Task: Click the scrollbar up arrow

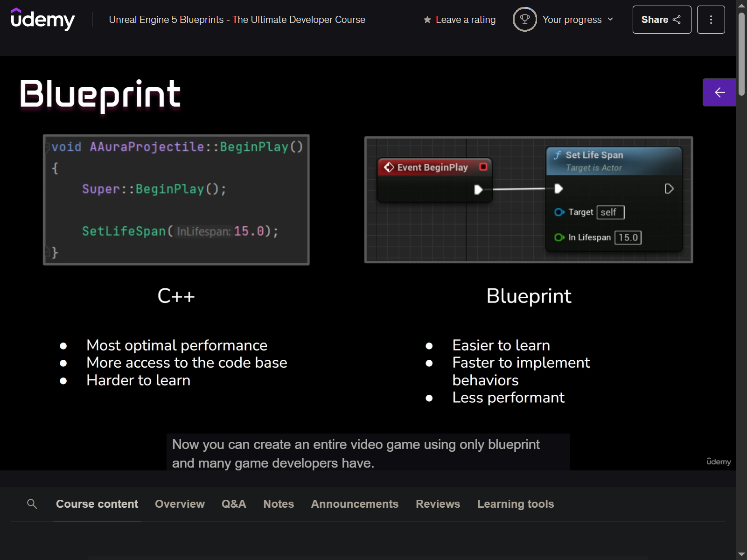Action: pos(741,6)
